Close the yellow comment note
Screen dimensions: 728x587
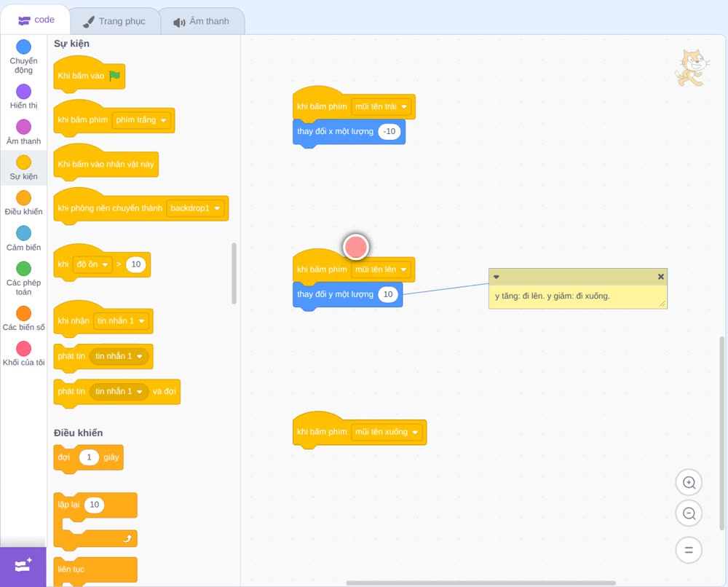[661, 277]
